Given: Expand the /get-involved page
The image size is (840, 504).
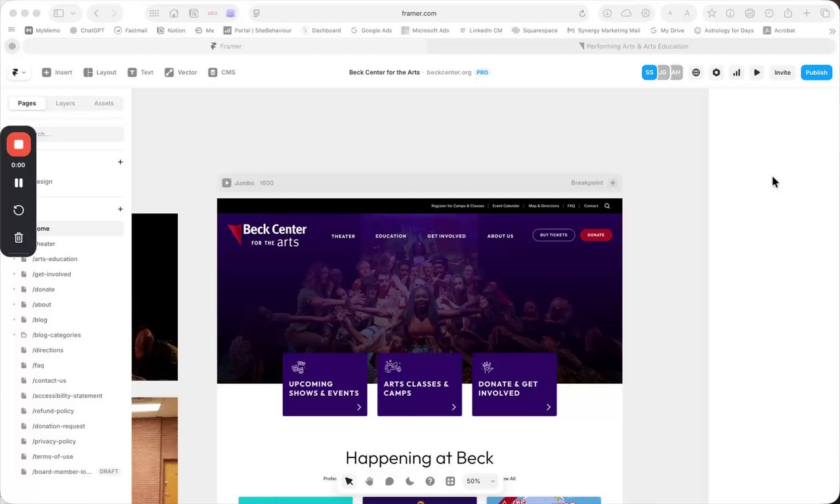Looking at the screenshot, I should (x=14, y=274).
